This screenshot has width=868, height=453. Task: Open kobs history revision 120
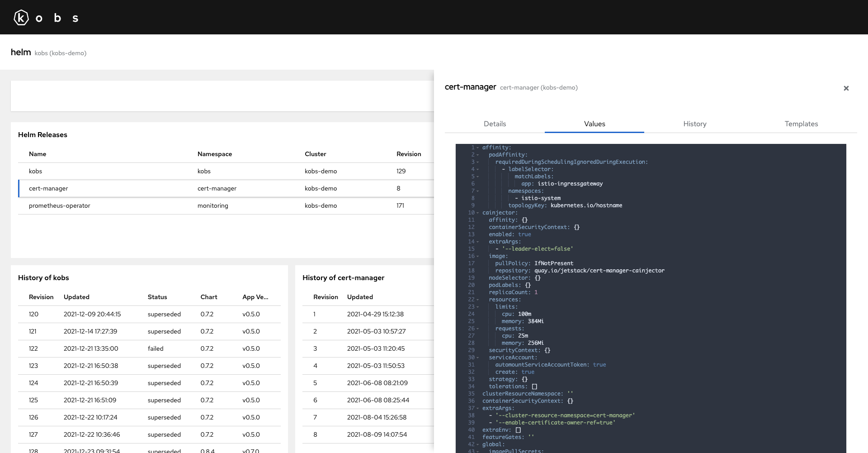149,315
